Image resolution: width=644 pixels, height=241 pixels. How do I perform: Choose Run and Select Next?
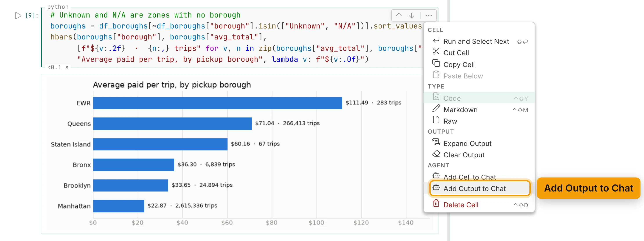(479, 41)
